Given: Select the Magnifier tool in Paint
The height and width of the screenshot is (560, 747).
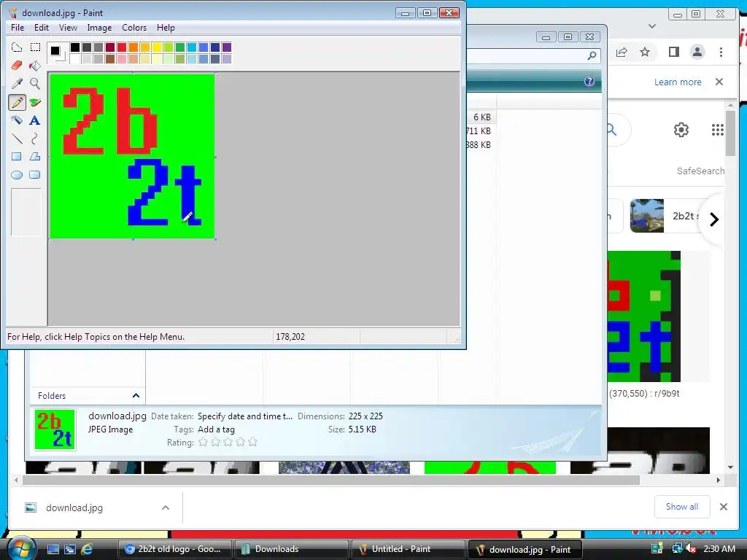Looking at the screenshot, I should 35,83.
